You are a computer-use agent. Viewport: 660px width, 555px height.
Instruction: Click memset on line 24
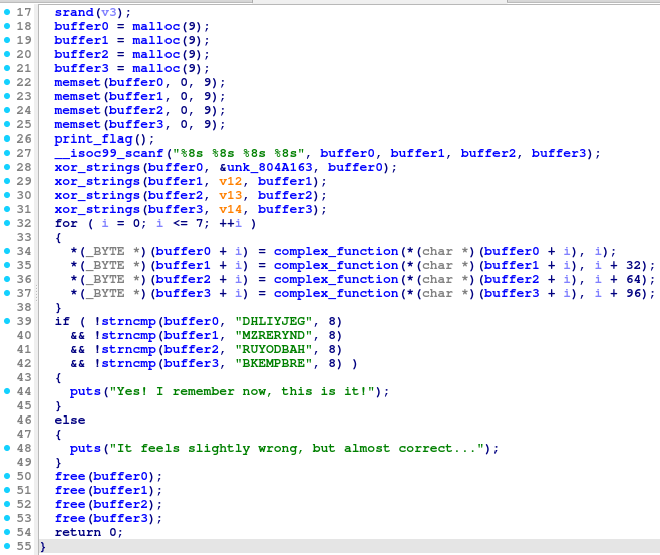pyautogui.click(x=77, y=110)
